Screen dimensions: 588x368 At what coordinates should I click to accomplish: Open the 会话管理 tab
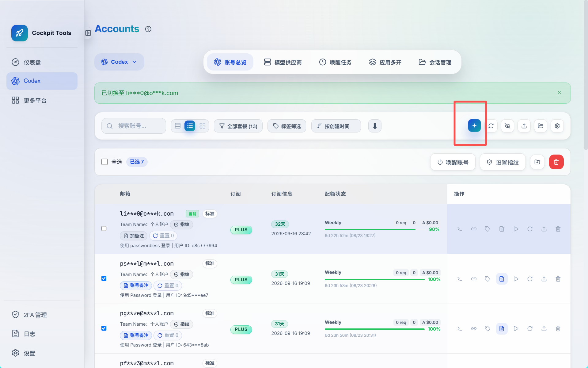tap(435, 62)
